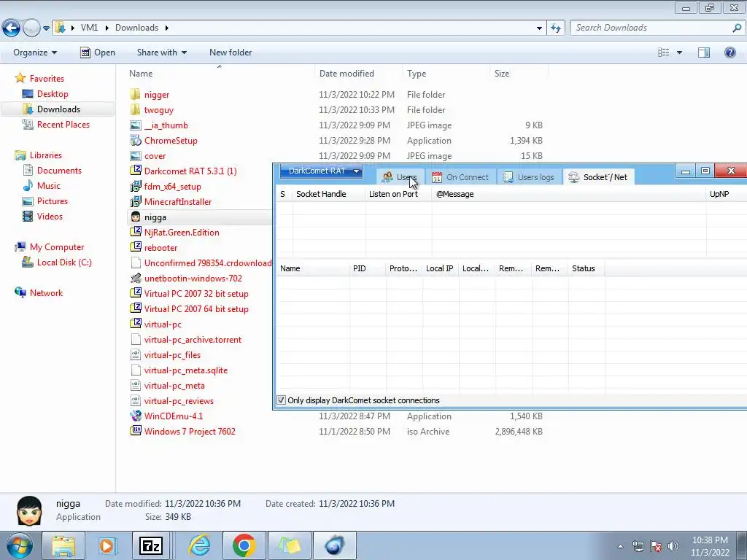
Task: Click the Local IP column header
Action: (440, 268)
